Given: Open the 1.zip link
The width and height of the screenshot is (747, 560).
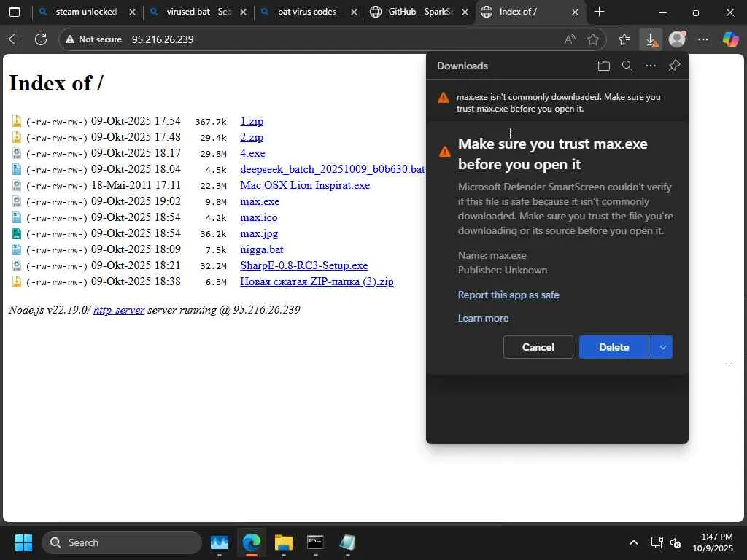Looking at the screenshot, I should [252, 122].
